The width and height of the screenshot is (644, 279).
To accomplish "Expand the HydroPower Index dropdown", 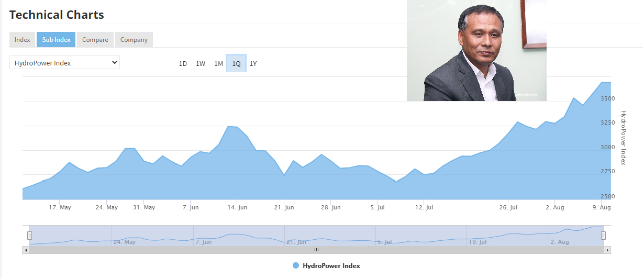I will pyautogui.click(x=64, y=63).
